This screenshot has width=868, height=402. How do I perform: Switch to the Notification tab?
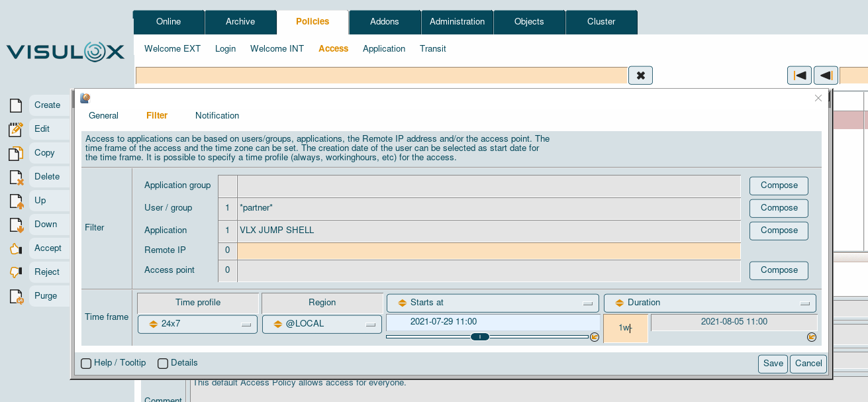click(217, 115)
